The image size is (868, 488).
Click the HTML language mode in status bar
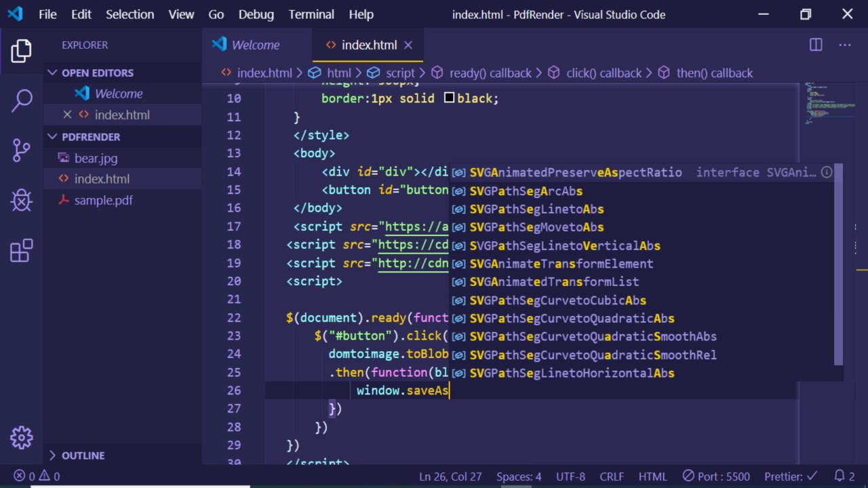pos(652,476)
